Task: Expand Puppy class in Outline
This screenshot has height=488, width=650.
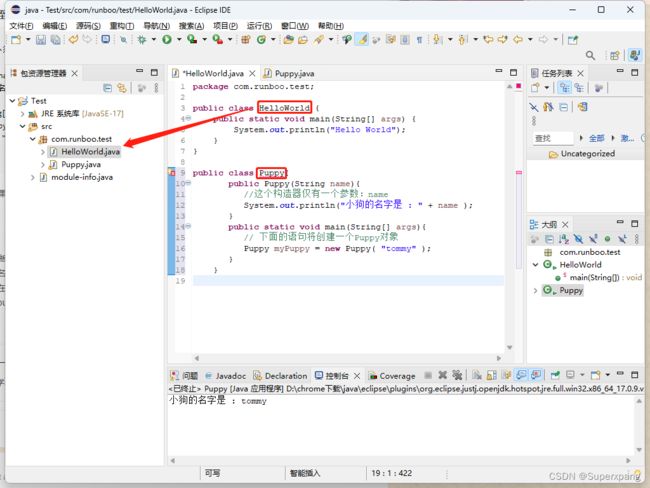Action: pos(535,291)
